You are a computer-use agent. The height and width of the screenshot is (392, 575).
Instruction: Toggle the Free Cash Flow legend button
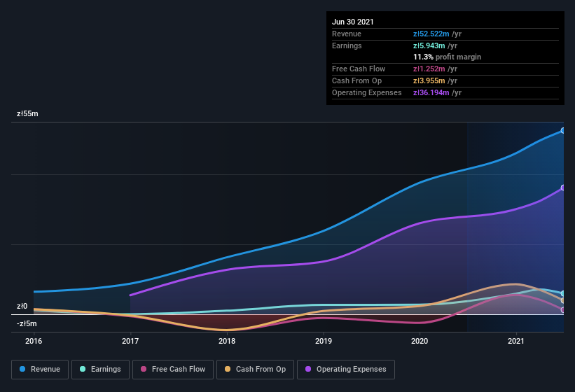pos(173,370)
